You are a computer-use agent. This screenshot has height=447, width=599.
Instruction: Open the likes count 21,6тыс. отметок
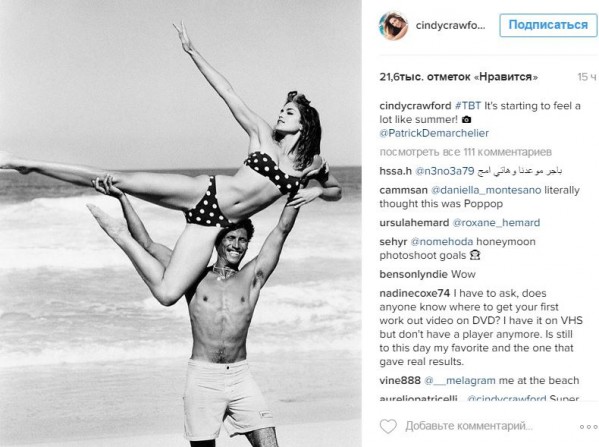[458, 77]
